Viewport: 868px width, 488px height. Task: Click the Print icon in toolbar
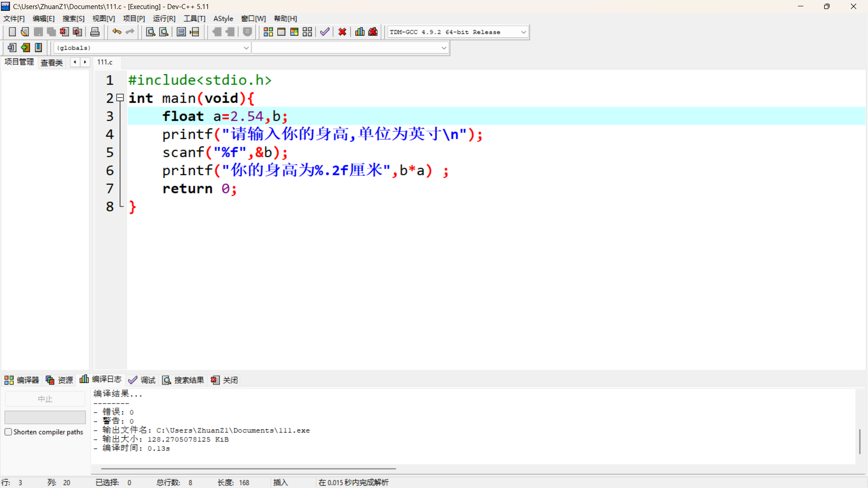point(95,32)
